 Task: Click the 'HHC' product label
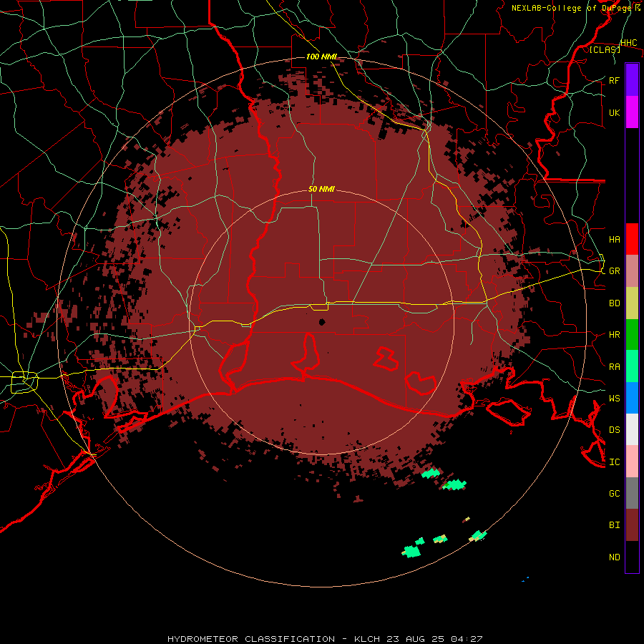click(x=628, y=43)
